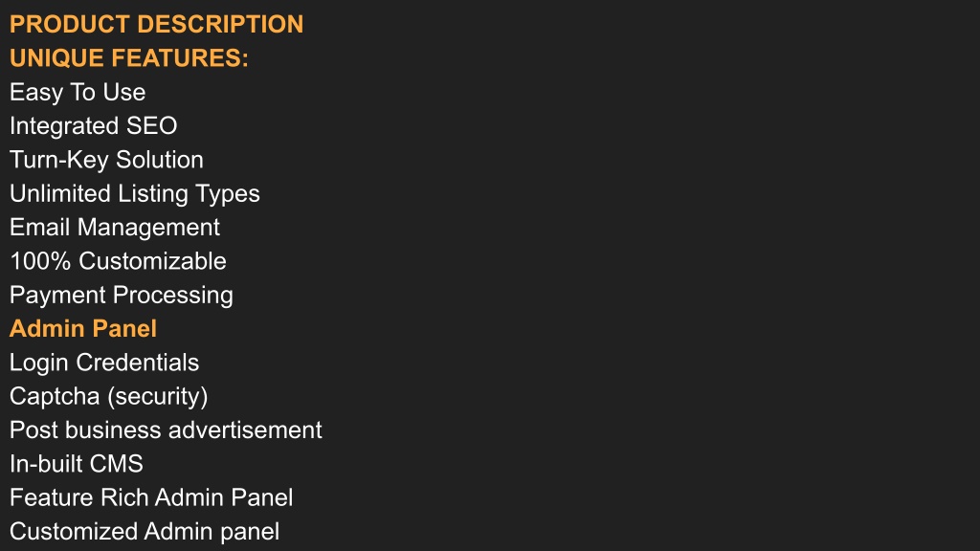Click the In-built CMS line
Viewport: 980px width, 551px height.
click(77, 464)
